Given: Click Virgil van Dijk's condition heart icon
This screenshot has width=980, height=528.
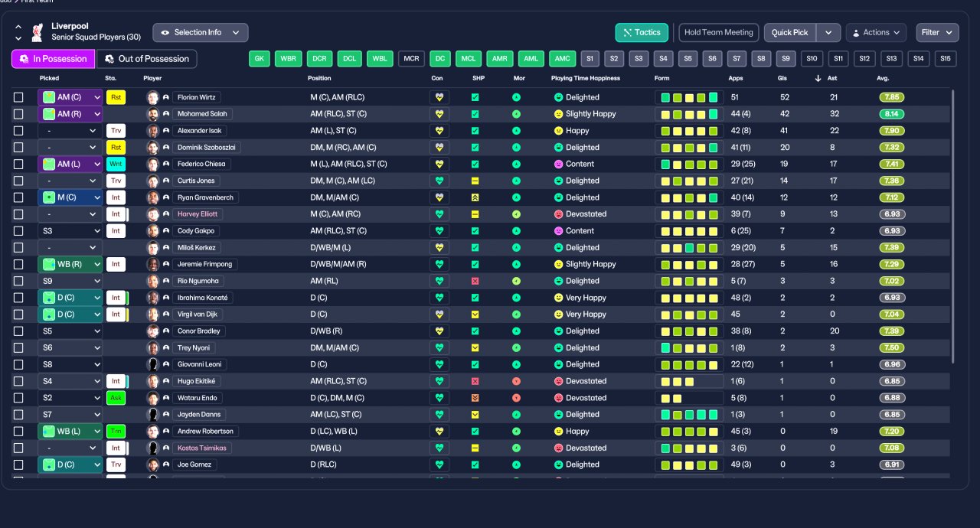Looking at the screenshot, I should 439,315.
